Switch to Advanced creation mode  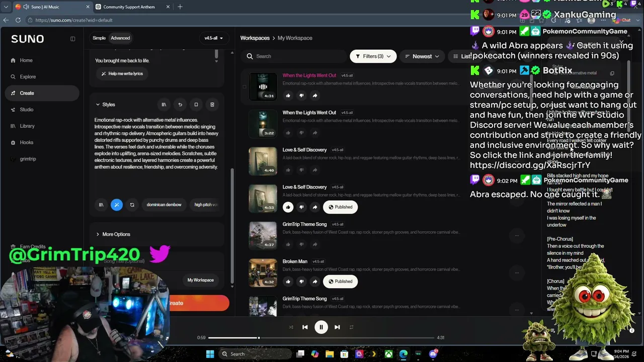point(120,38)
